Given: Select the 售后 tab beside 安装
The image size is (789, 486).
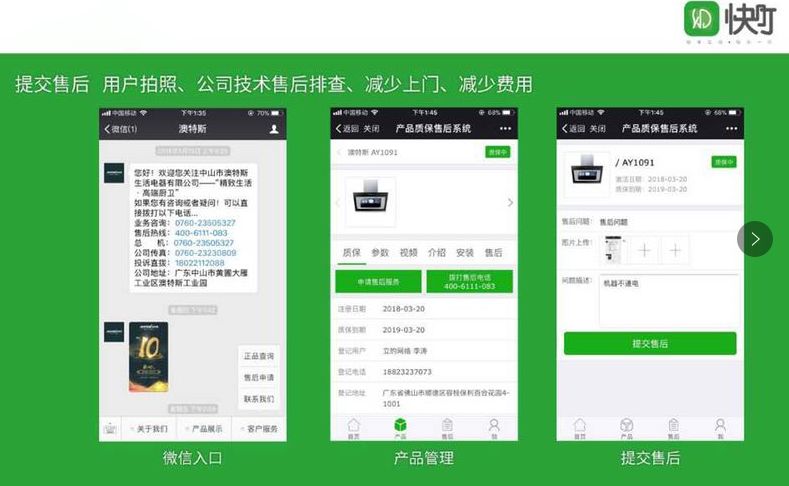Looking at the screenshot, I should tap(493, 253).
